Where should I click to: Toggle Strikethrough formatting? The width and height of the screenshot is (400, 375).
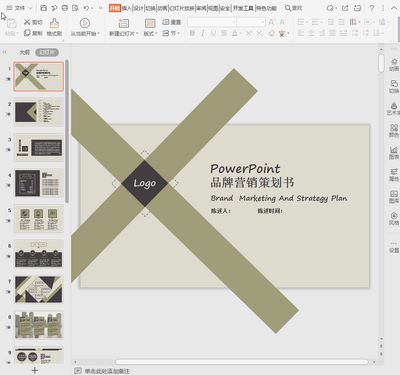[224, 33]
